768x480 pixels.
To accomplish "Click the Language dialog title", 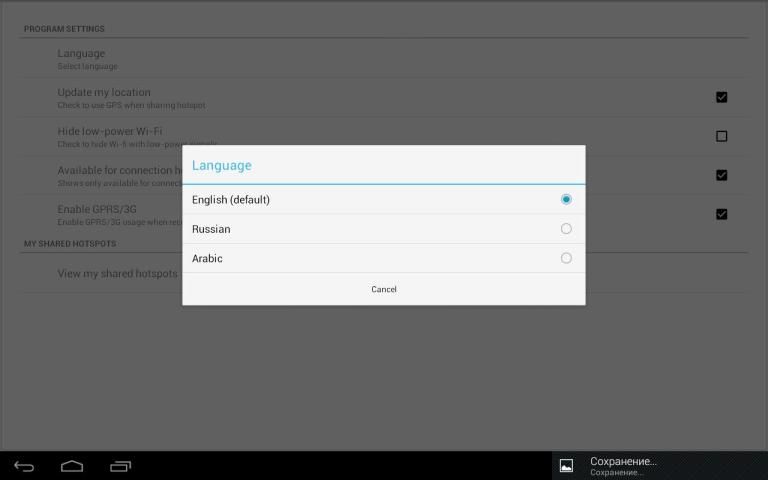I will tap(222, 165).
